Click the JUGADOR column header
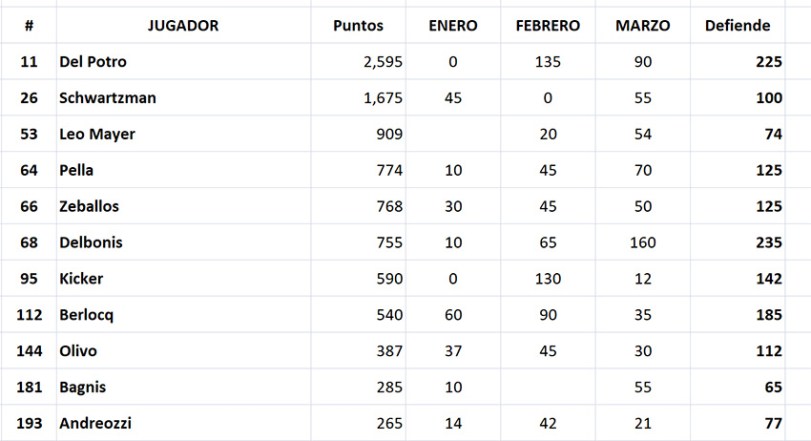The image size is (811, 441). [181, 26]
